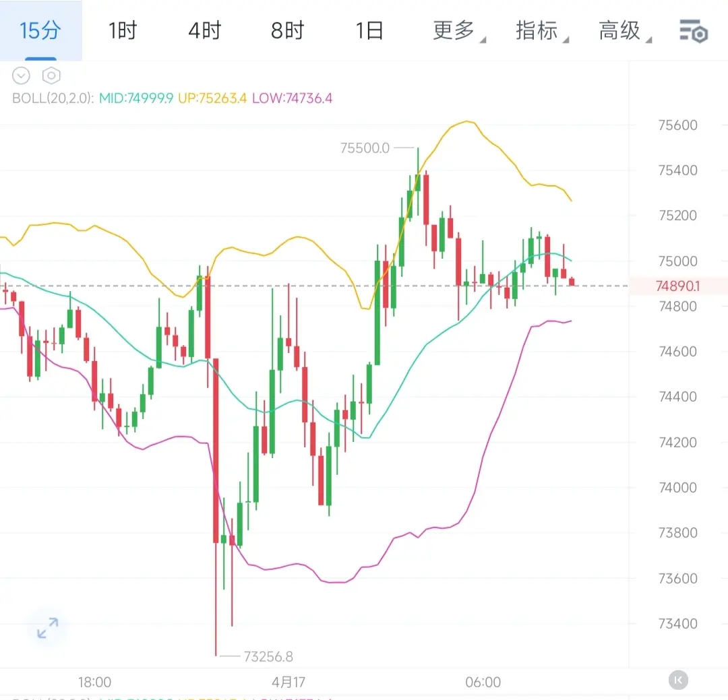Viewport: 728px width, 700px height.
Task: Click the 73400 price axis label
Action: click(x=678, y=623)
